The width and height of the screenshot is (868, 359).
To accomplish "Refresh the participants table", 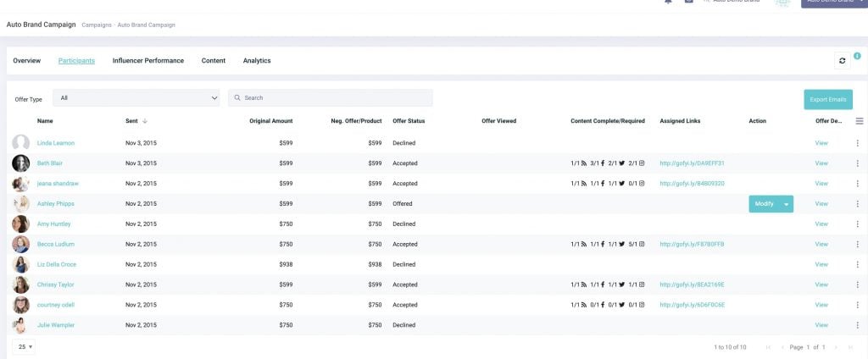I will tap(842, 61).
